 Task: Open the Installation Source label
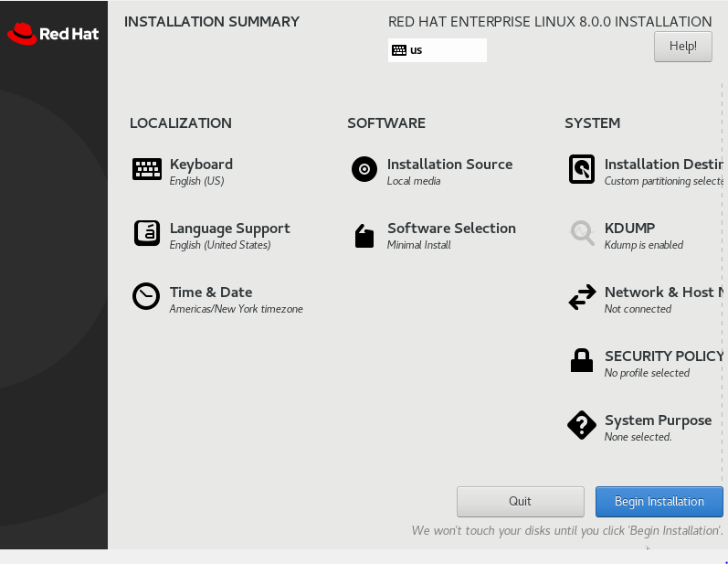[x=449, y=164]
